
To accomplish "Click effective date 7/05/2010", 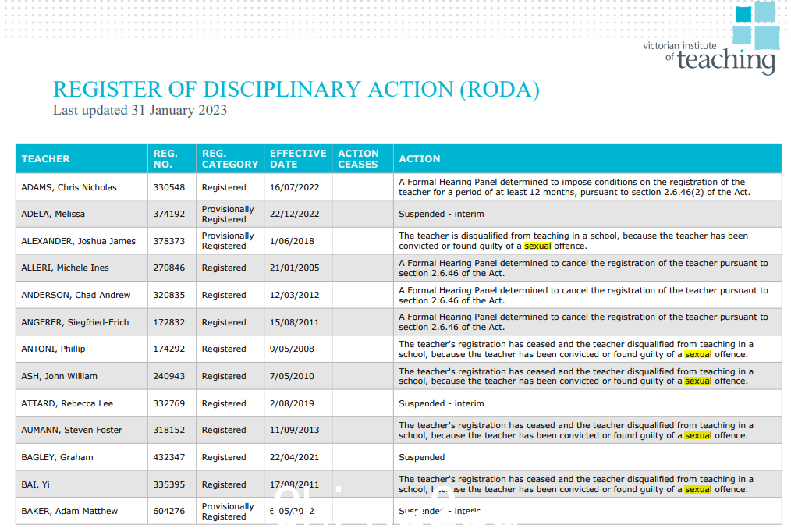I will pyautogui.click(x=292, y=376).
